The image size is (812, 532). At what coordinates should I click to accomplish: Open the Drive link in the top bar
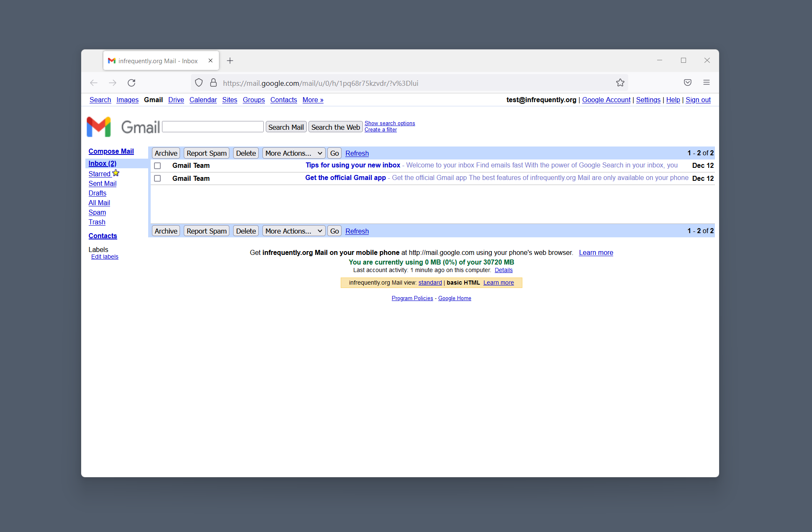(x=176, y=100)
